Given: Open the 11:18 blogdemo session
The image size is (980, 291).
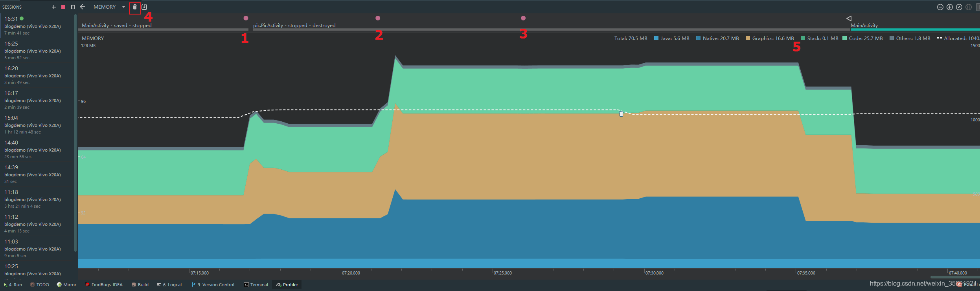Looking at the screenshot, I should (37, 199).
